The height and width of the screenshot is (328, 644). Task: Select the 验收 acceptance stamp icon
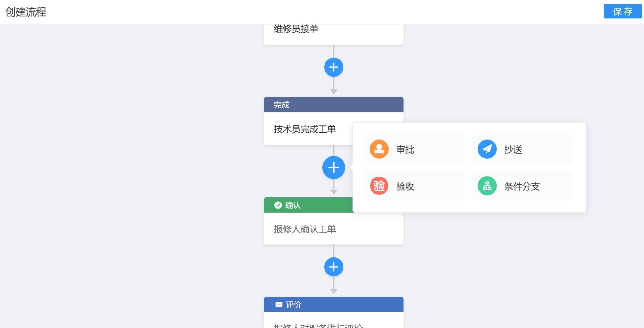pos(379,186)
